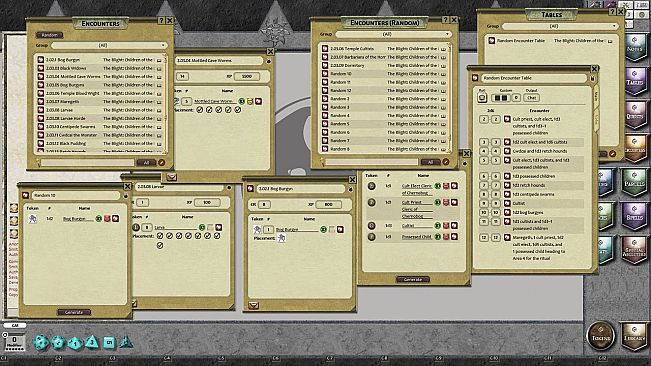651x366 pixels.
Task: Click the roll dice icon in Random Encounter Table
Action: (482, 98)
